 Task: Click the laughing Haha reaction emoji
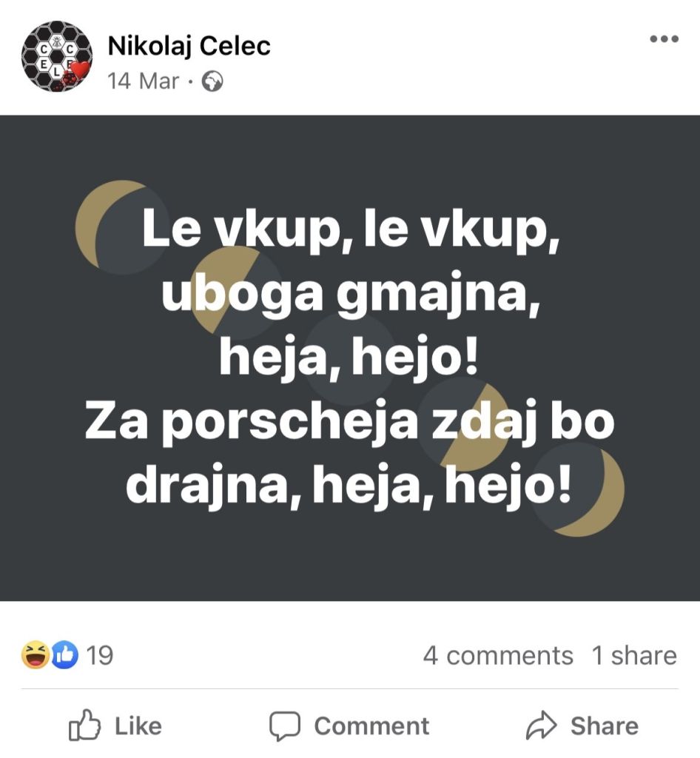(x=35, y=655)
